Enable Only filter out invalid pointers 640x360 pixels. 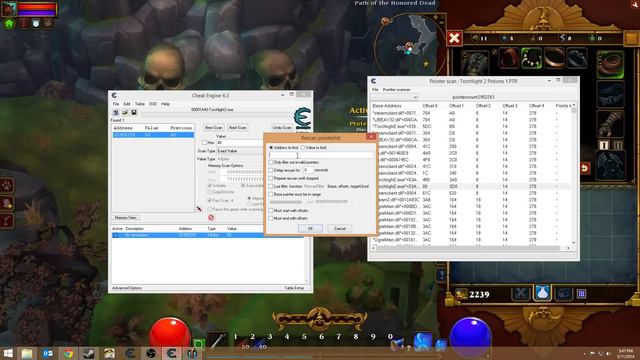(271, 162)
